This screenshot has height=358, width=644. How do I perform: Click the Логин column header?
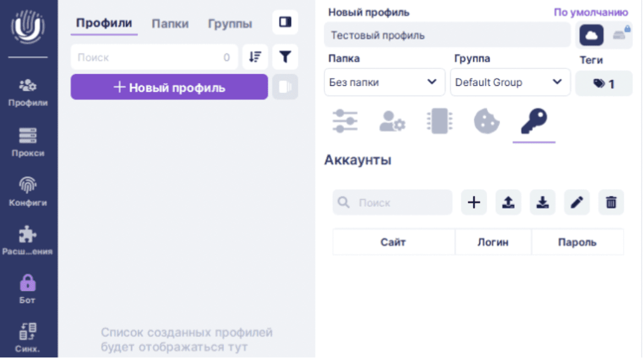[x=493, y=242]
